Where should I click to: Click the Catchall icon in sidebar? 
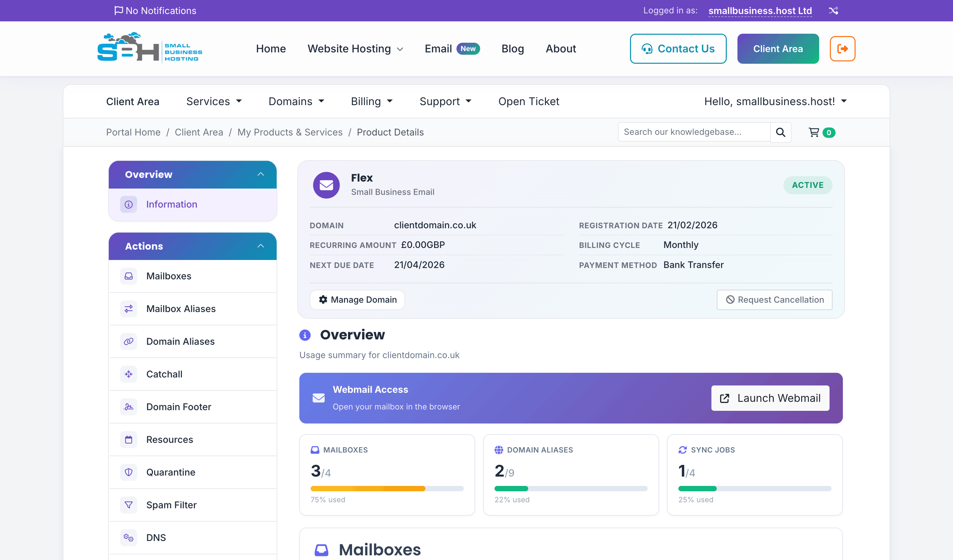pos(128,374)
